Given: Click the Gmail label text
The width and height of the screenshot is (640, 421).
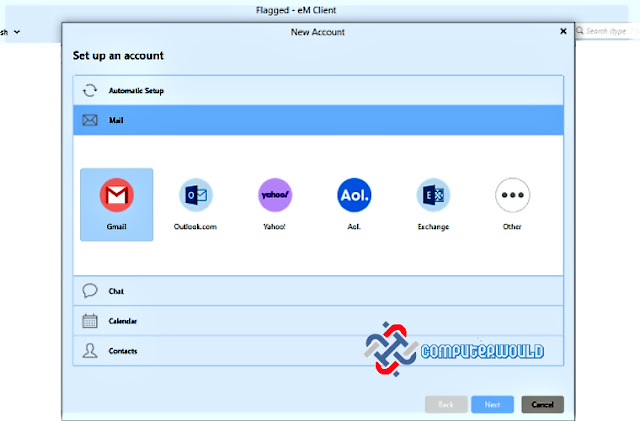Looking at the screenshot, I should pyautogui.click(x=116, y=227).
